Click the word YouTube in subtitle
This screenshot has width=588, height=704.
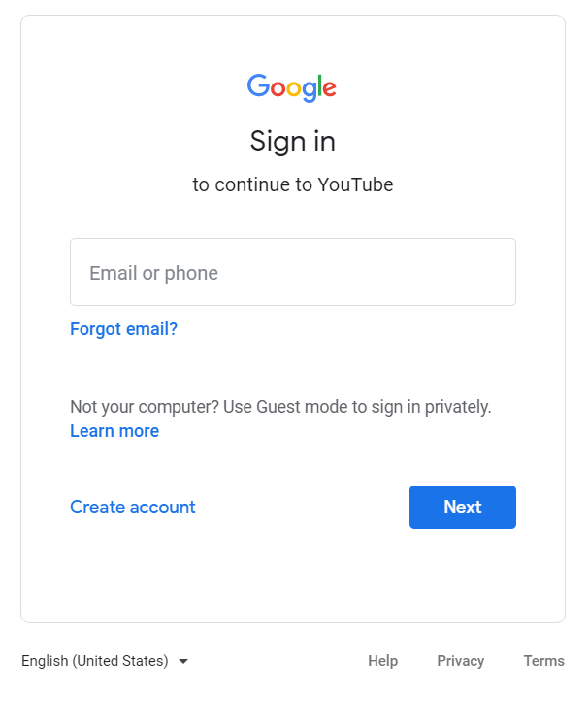[x=356, y=184]
